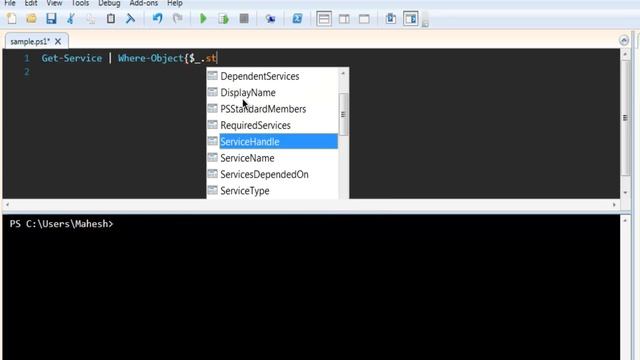Click the Get-Service command text
The image size is (640, 360).
72,58
